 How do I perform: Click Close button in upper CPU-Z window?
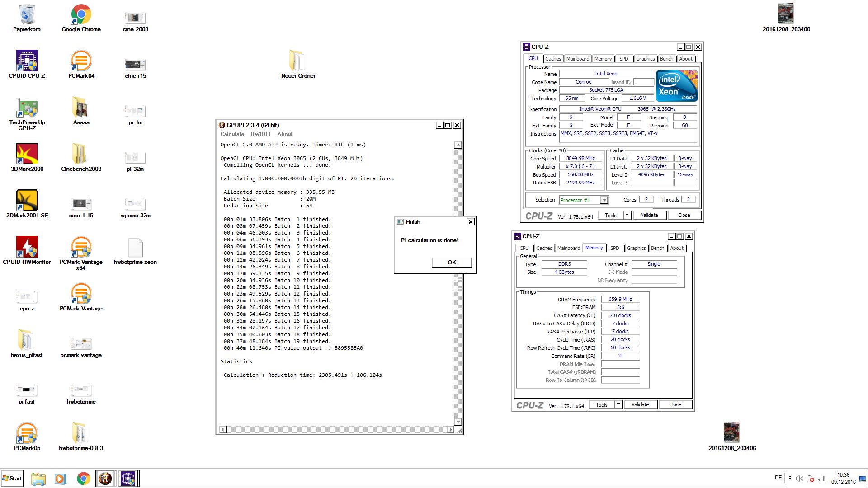coord(684,216)
